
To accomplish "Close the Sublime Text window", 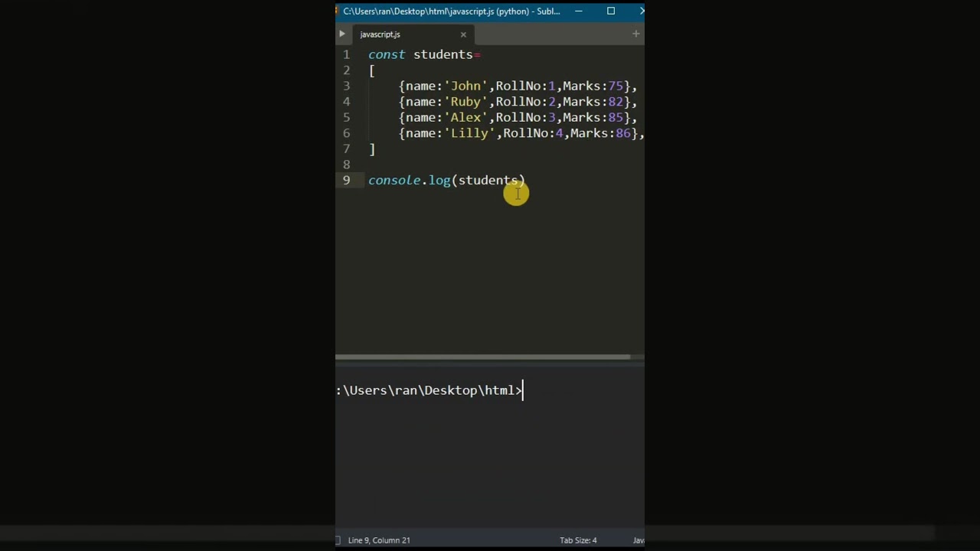I will click(x=641, y=11).
